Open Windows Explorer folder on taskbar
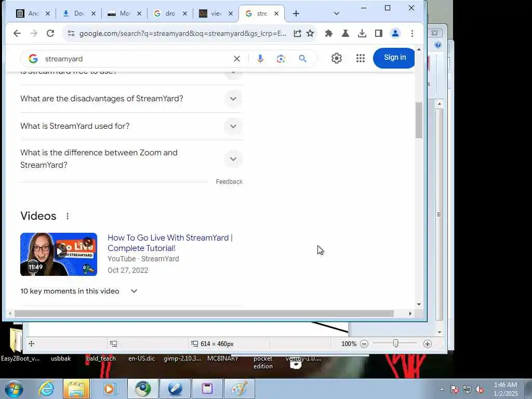Viewport: 532px width, 399px height. click(x=77, y=389)
